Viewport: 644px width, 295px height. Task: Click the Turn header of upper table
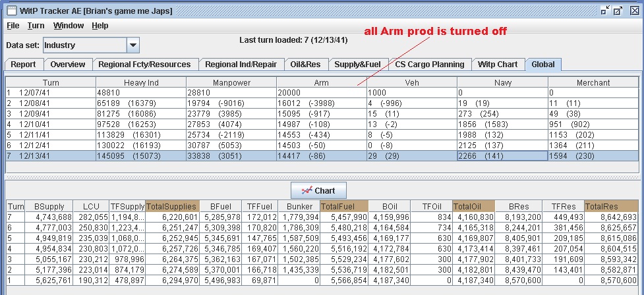tap(51, 82)
